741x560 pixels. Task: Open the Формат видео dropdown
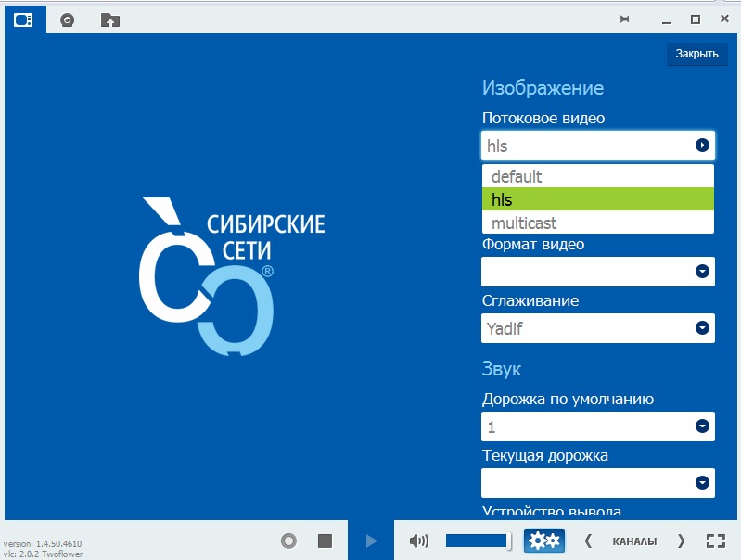click(x=598, y=272)
